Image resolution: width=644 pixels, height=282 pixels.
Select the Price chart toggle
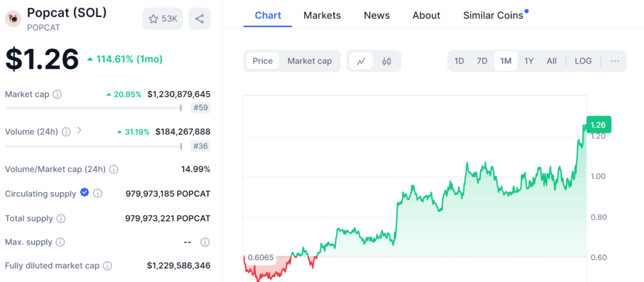point(262,61)
